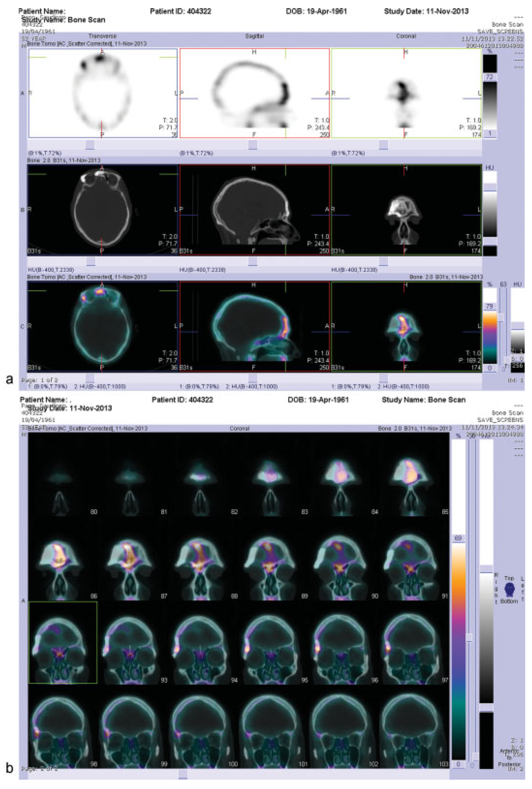Click the SPECT upper threshold value 72

490,77
